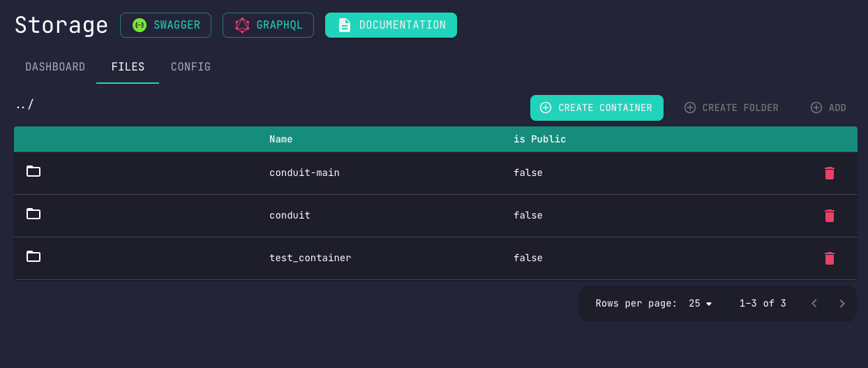Viewport: 868px width, 368px height.
Task: Create a new container
Action: pyautogui.click(x=597, y=108)
